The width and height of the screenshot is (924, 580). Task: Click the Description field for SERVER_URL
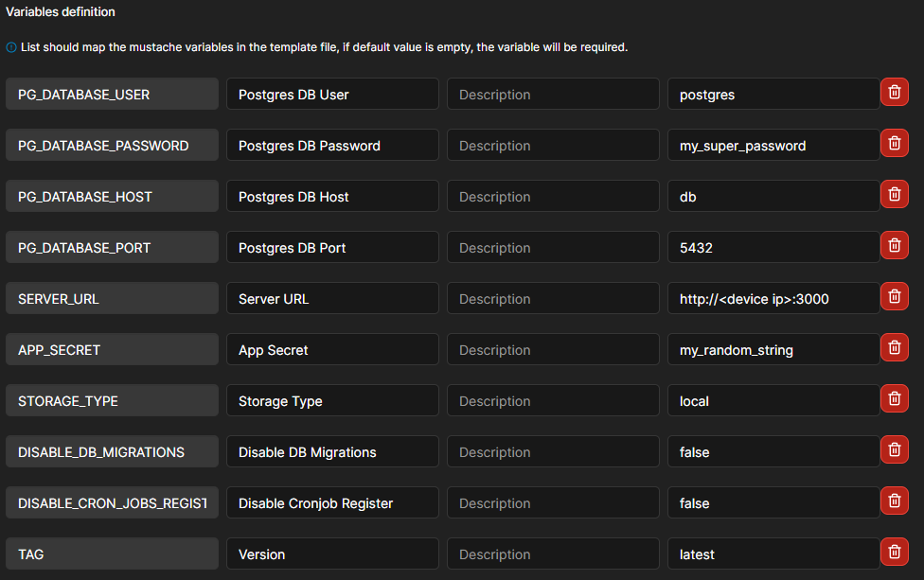(553, 299)
